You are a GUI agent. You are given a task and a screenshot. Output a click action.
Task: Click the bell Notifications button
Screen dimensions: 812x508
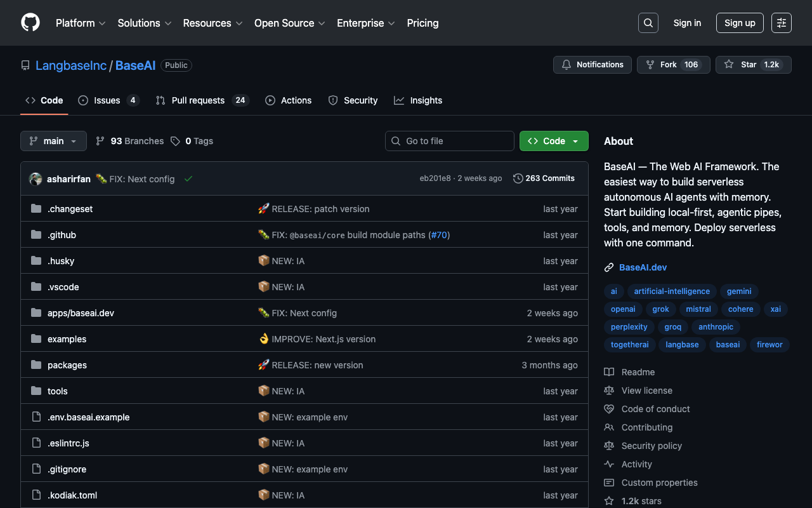[592, 65]
